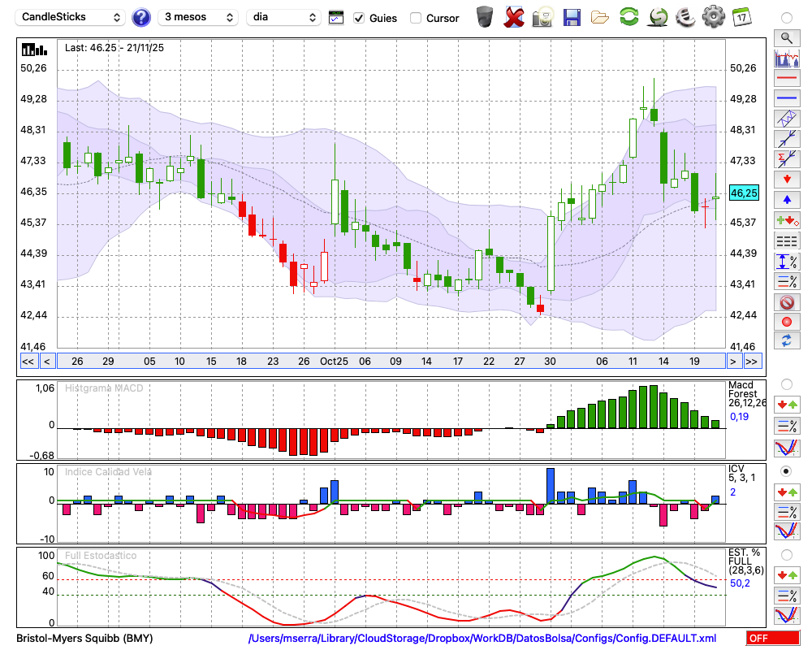Click the magnifier zoom tool
812x650 pixels.
(786, 38)
